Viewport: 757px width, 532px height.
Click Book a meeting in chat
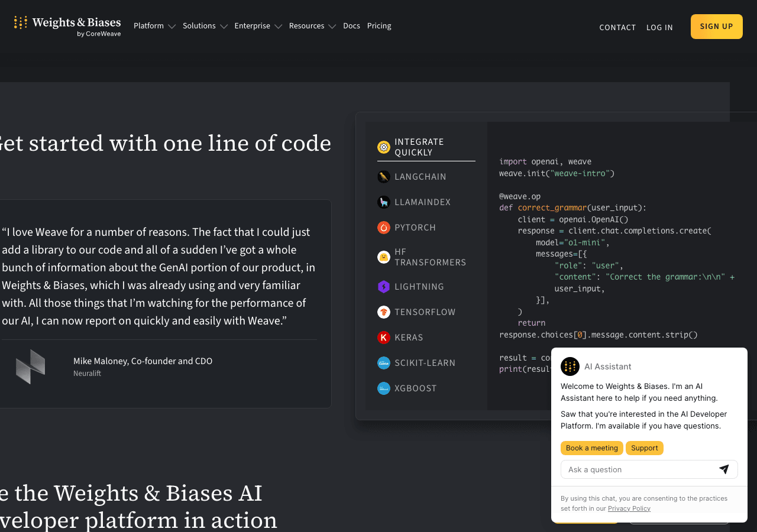point(592,448)
